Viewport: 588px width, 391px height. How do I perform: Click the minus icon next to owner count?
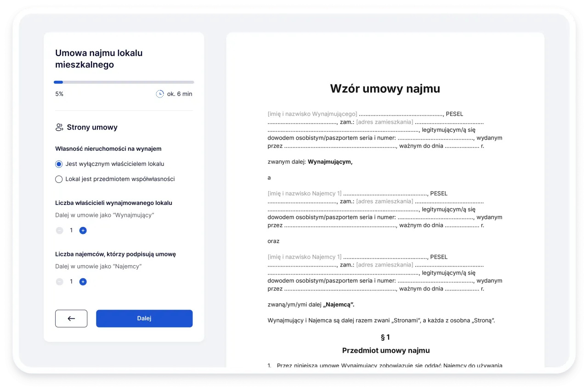point(59,230)
